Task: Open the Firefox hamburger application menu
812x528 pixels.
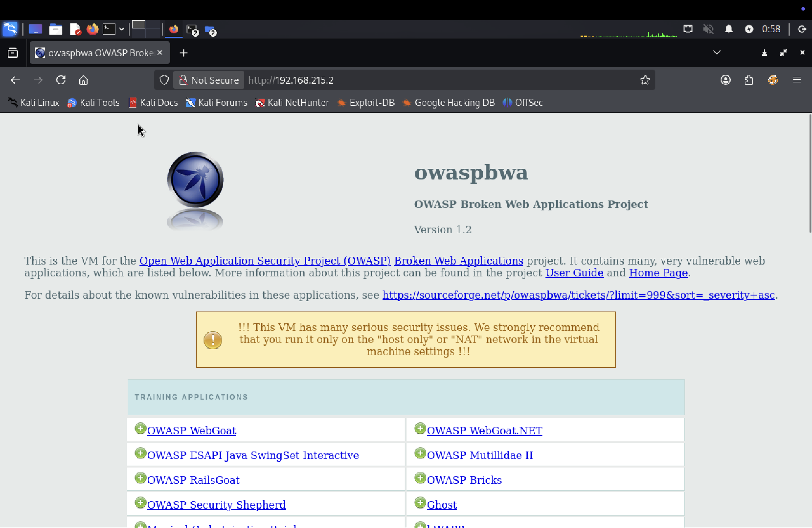Action: (x=796, y=80)
